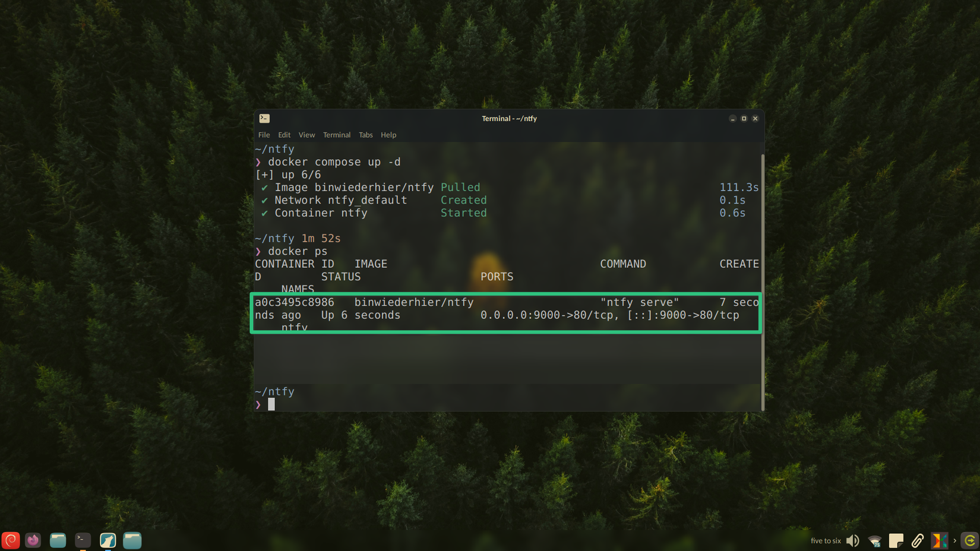The height and width of the screenshot is (551, 980).
Task: Click the multicolored K tray icon
Action: [940, 540]
